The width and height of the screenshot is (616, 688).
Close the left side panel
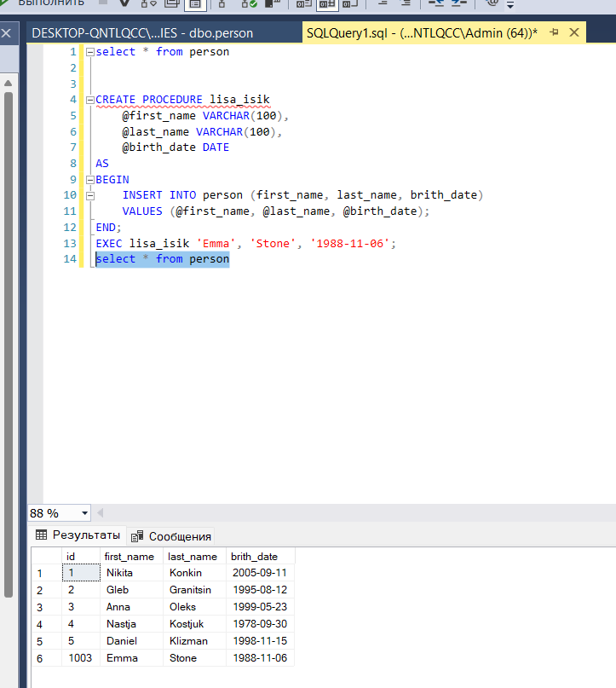pos(6,33)
